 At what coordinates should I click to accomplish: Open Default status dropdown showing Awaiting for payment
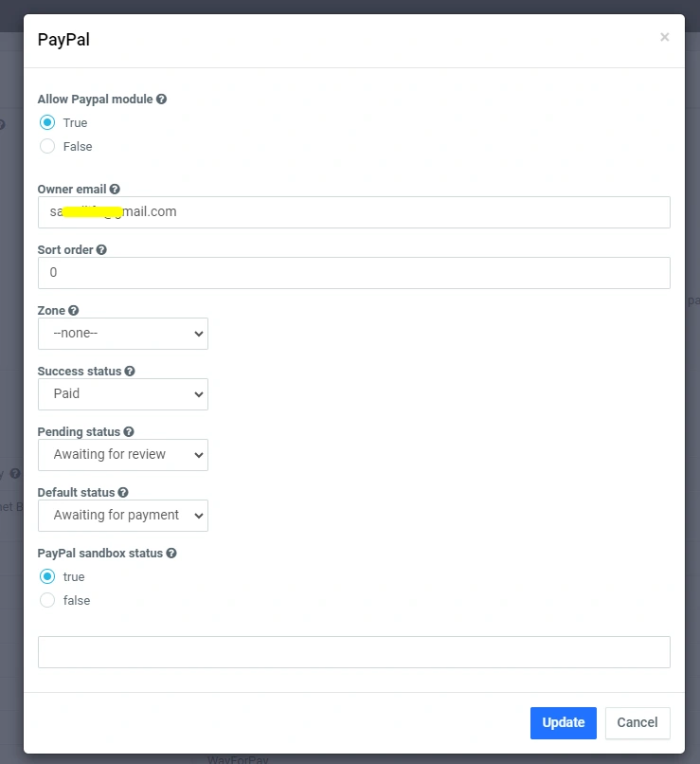[123, 516]
